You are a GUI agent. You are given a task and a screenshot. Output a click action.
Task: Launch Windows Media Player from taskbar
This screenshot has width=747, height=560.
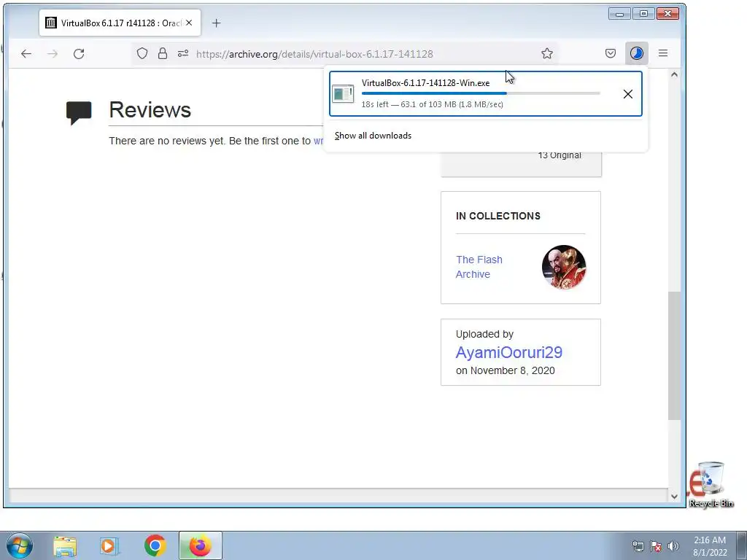point(109,546)
